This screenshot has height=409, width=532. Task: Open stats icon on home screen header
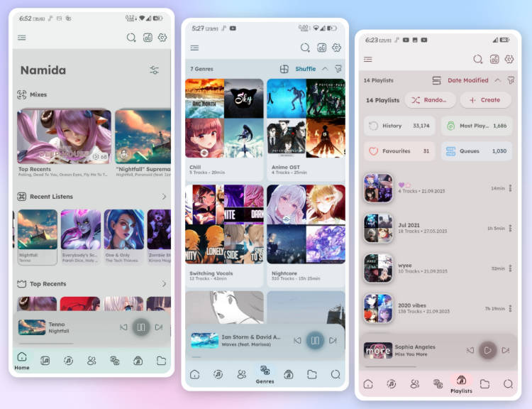(x=148, y=38)
